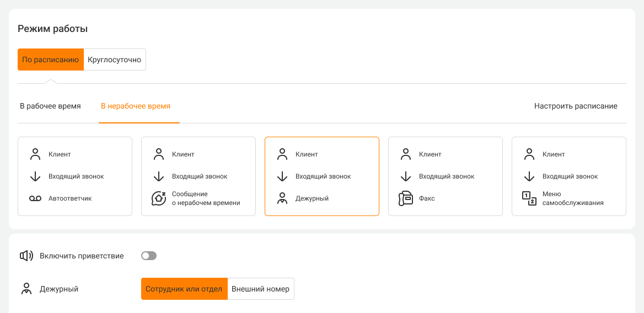Click the speaker icon beside Включить приветствие
Image resolution: width=644 pixels, height=313 pixels.
25,256
